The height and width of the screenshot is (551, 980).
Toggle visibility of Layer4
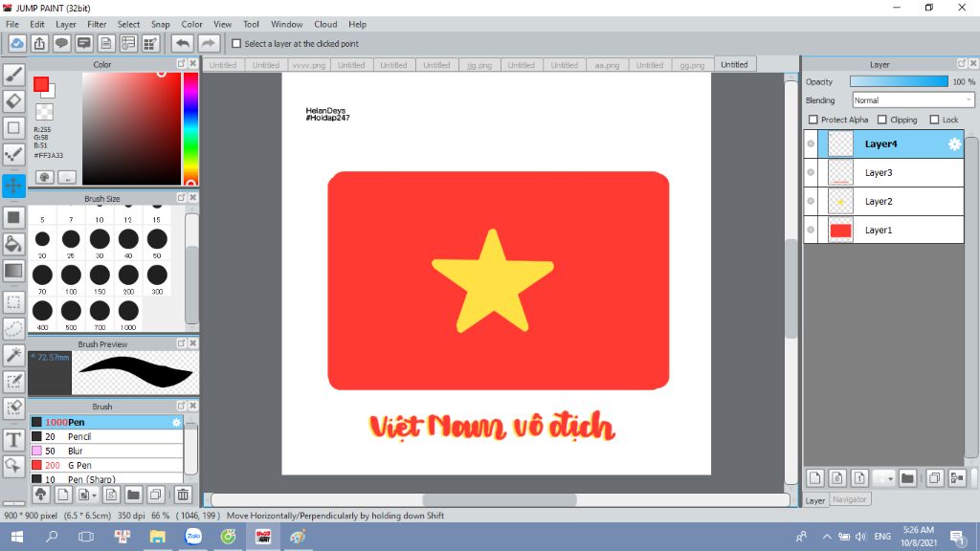811,143
